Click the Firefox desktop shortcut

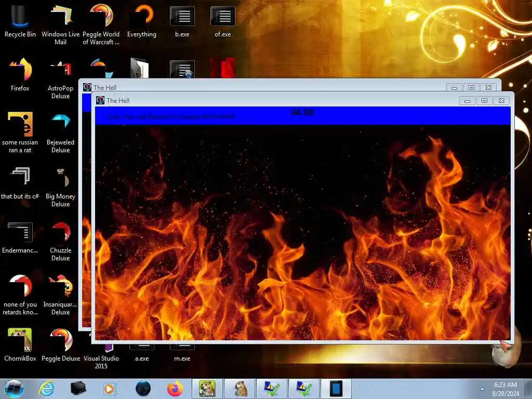coord(20,75)
